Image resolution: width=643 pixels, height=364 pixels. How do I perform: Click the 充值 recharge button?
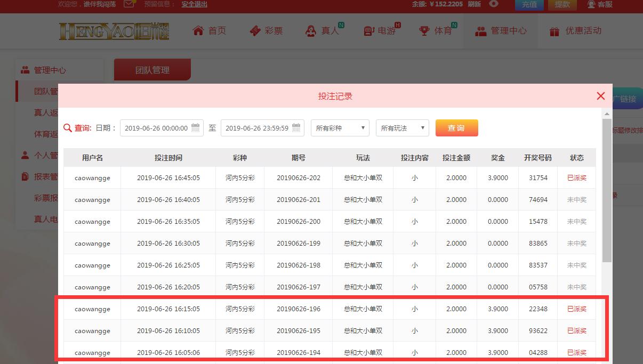click(x=529, y=4)
